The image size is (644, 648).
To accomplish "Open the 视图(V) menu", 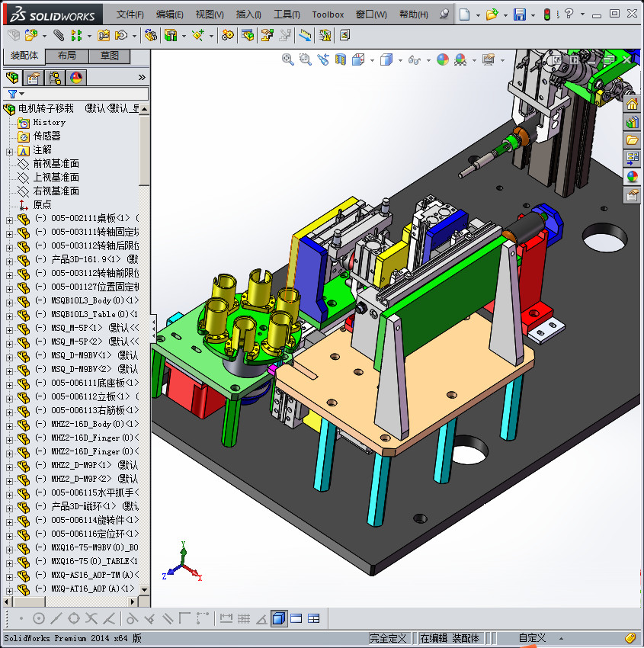I will click(210, 14).
